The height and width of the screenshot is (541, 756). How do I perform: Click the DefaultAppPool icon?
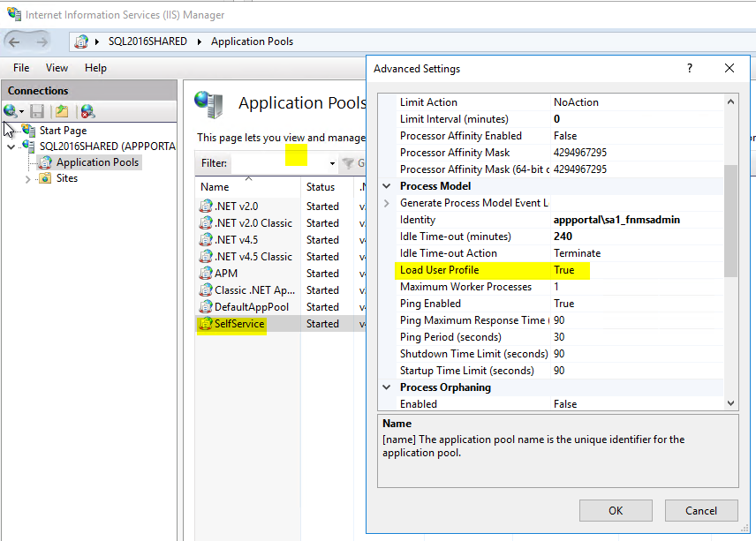point(206,307)
